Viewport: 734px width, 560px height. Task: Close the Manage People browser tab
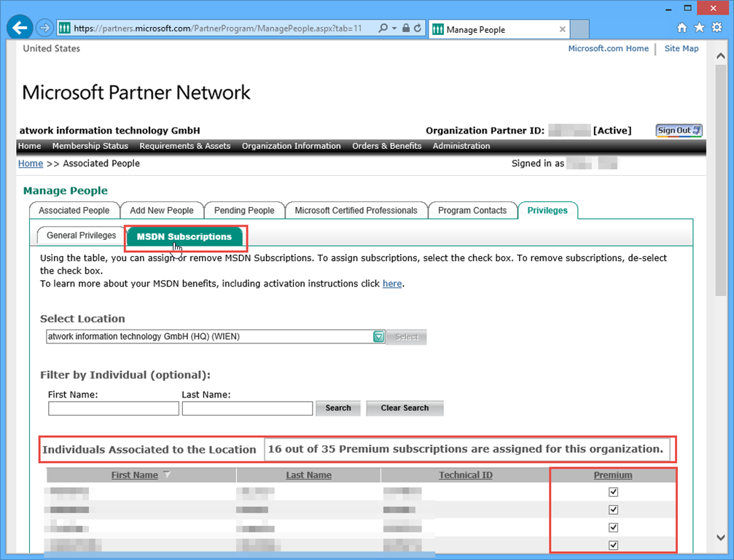(x=562, y=30)
